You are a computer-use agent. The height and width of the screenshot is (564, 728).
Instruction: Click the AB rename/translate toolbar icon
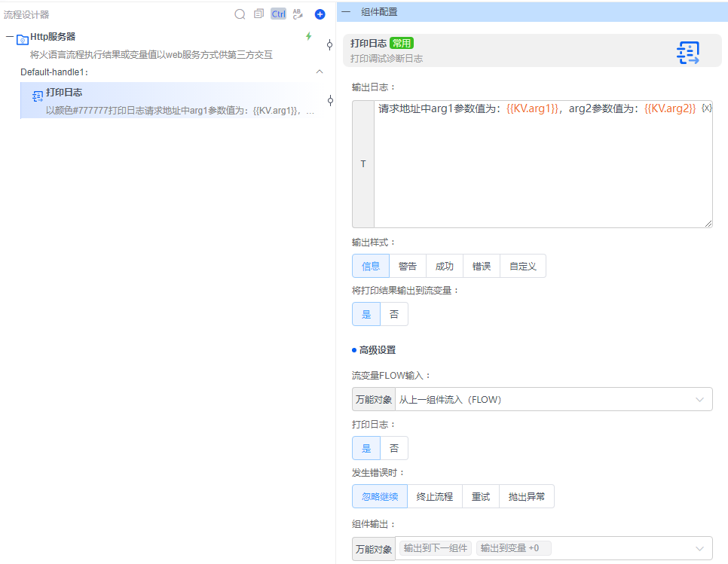click(297, 14)
